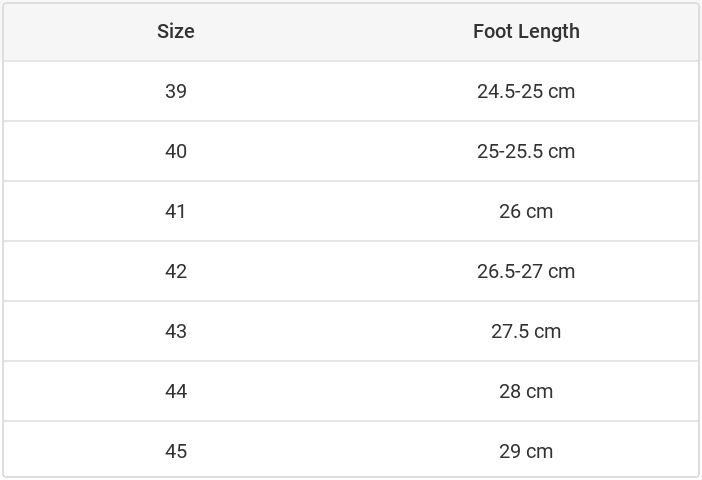Click the 26.5-27 cm foot length cell
The height and width of the screenshot is (480, 702).
click(x=526, y=271)
